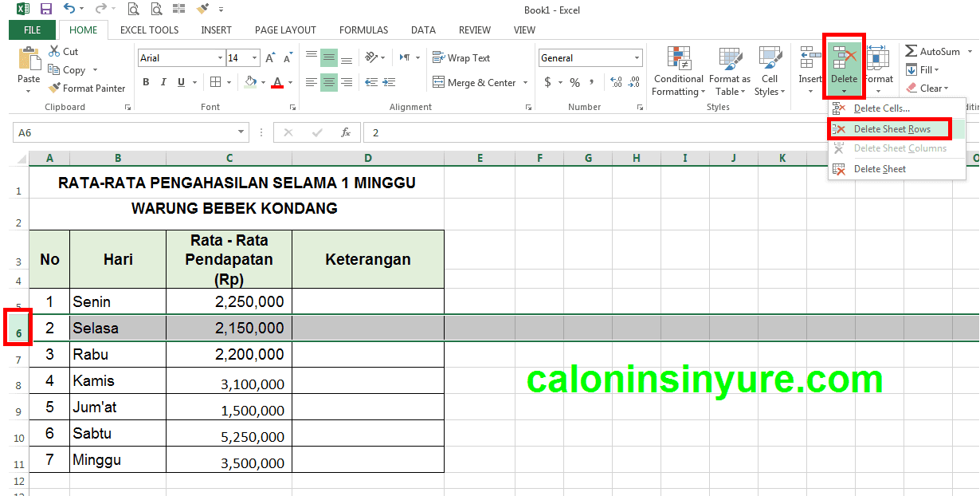Viewport: 980px width, 496px height.
Task: Toggle Wrap Text on the selection
Action: pos(437,57)
